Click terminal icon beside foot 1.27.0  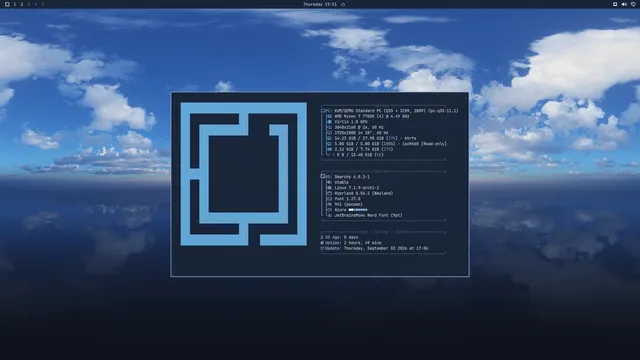click(329, 199)
